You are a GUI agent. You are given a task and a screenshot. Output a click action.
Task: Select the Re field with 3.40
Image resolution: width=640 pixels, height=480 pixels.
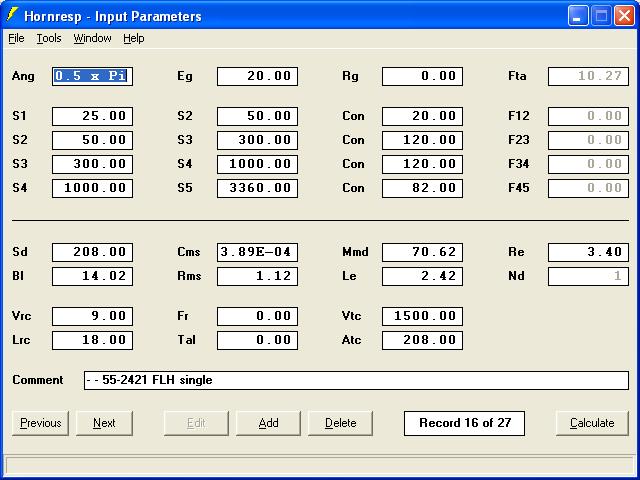click(588, 252)
